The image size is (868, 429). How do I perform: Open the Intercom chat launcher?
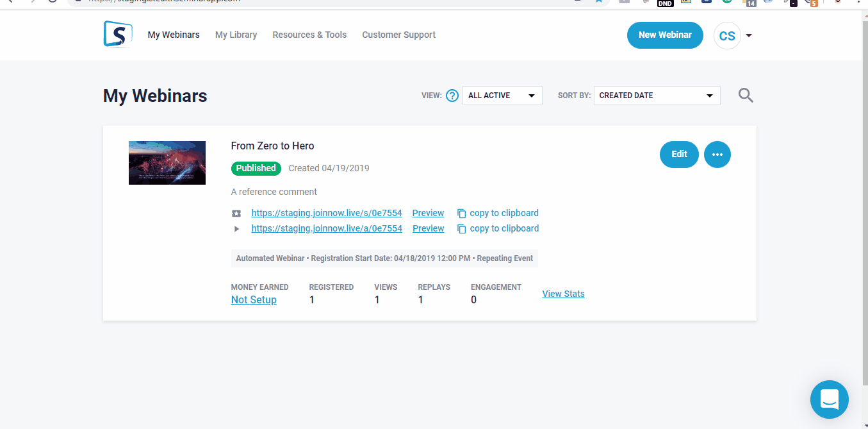click(830, 400)
